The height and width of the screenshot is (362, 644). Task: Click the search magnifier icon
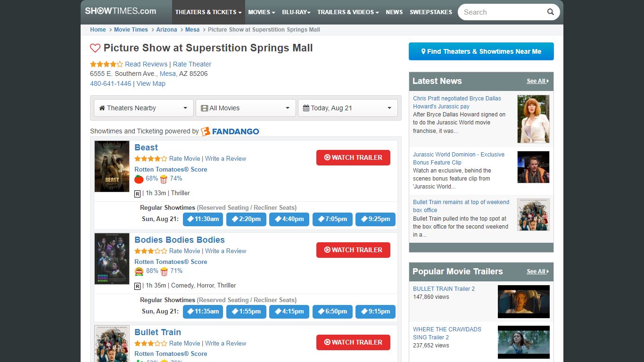pos(550,12)
